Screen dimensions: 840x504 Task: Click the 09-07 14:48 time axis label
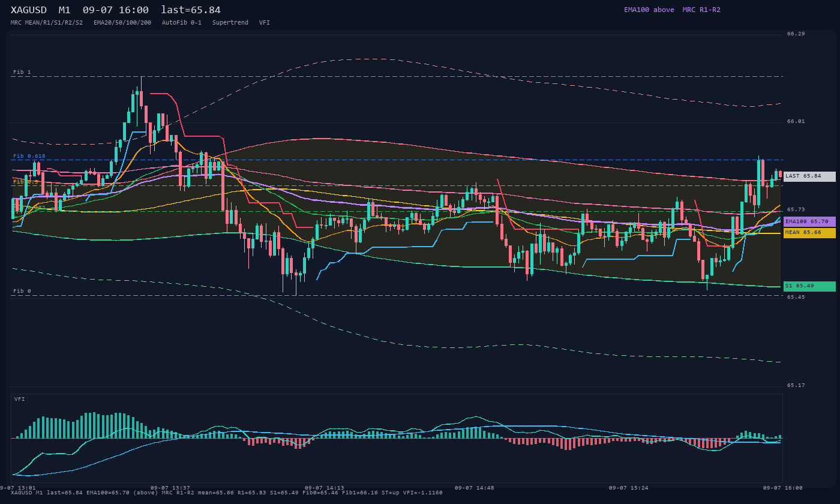(x=475, y=488)
